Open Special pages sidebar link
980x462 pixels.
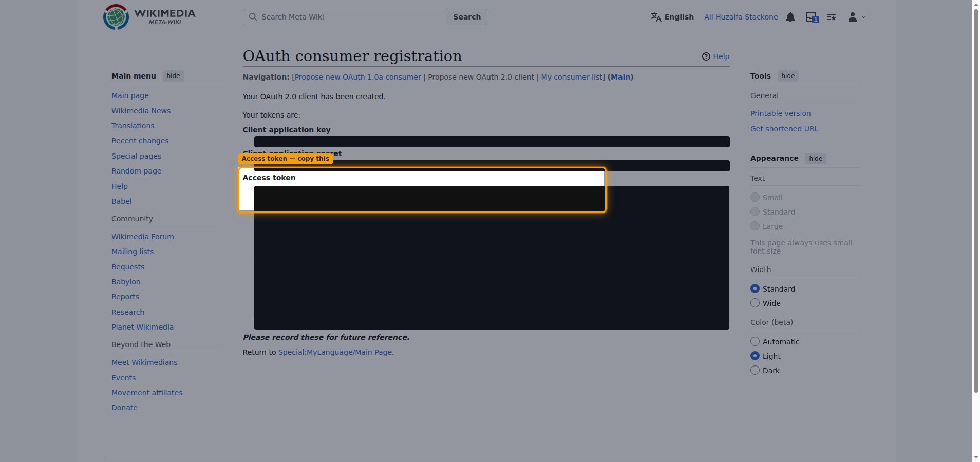(136, 156)
